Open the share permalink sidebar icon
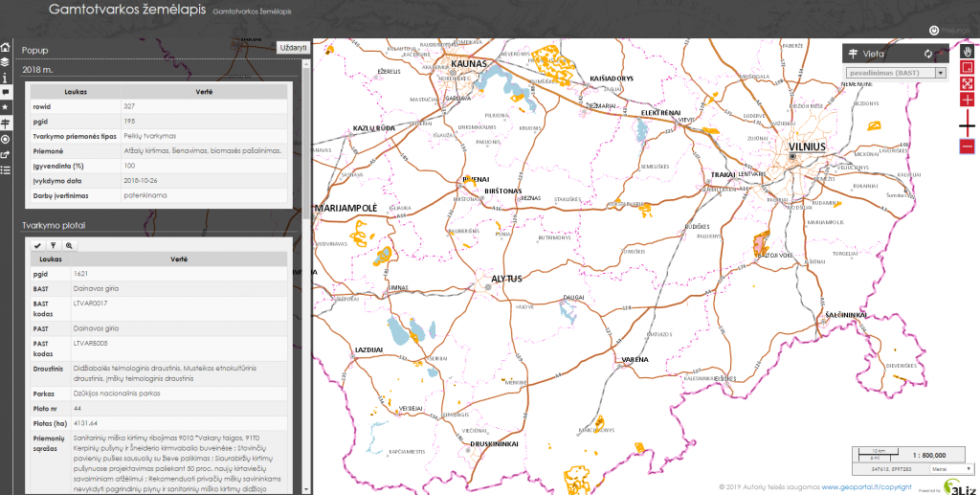 coord(6,154)
